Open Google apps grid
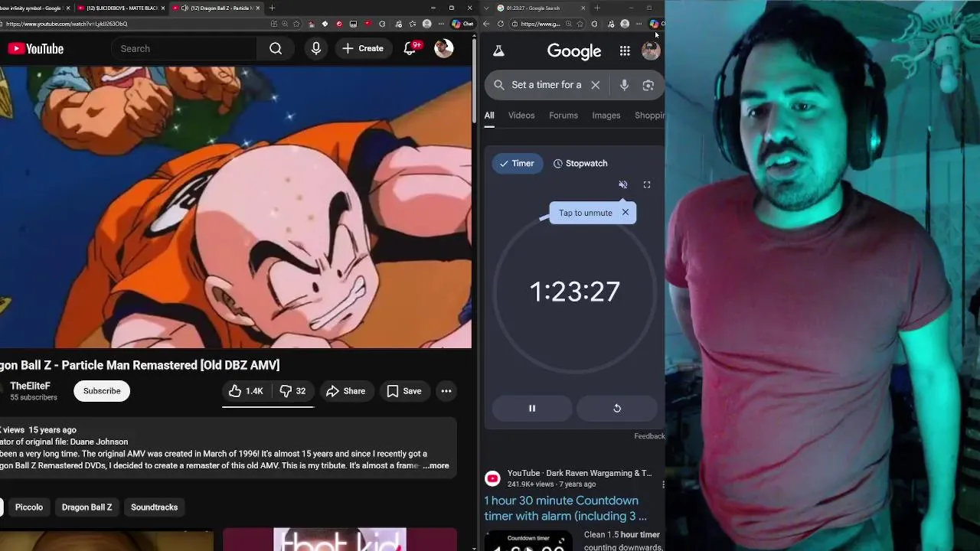Viewport: 980px width, 551px height. point(625,51)
